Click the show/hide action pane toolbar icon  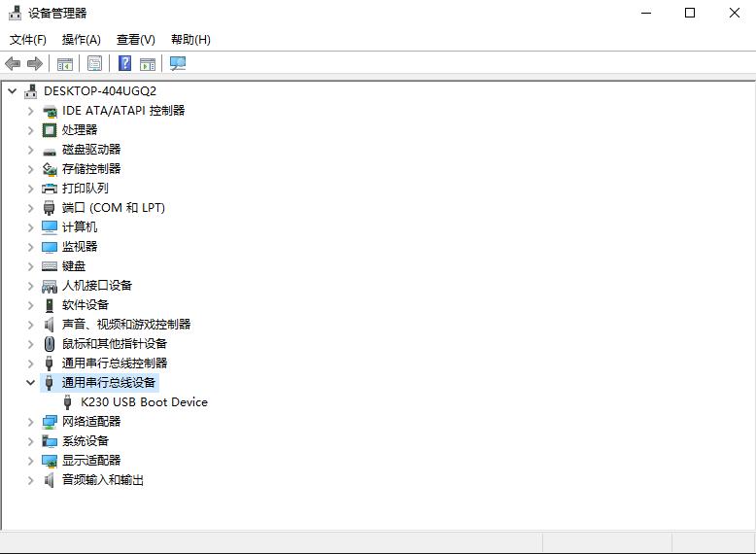(x=148, y=64)
